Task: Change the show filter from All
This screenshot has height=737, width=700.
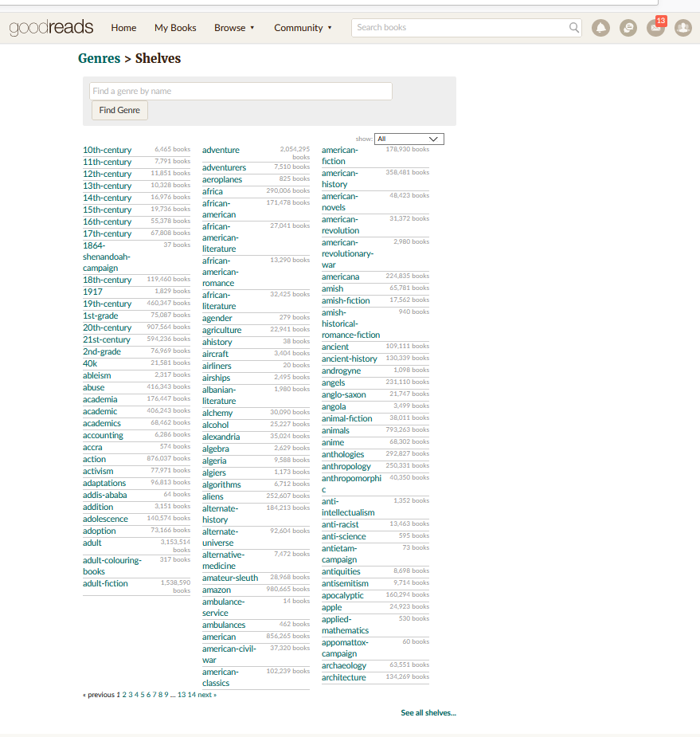Action: [409, 139]
